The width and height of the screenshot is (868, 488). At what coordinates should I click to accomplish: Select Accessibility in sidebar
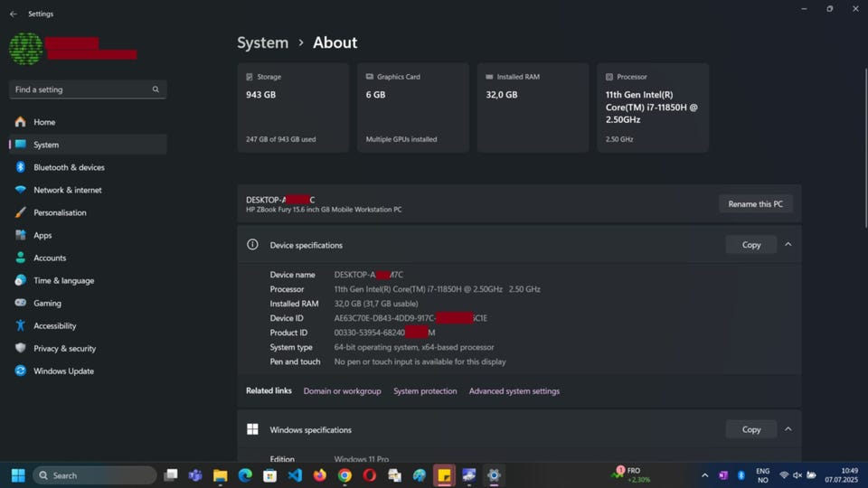(x=54, y=325)
